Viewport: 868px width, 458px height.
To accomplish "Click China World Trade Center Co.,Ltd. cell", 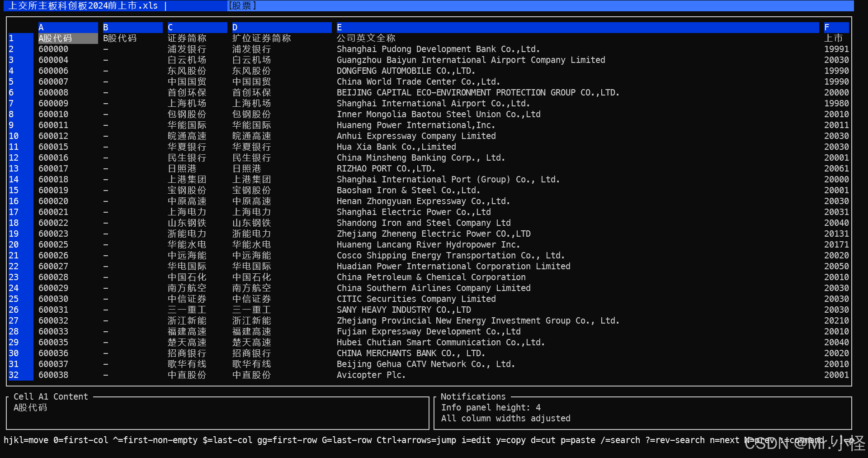I will coord(418,81).
